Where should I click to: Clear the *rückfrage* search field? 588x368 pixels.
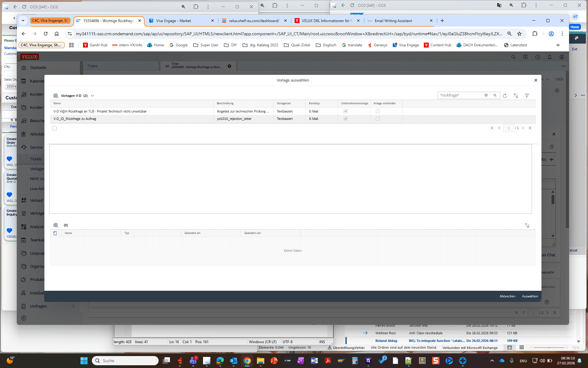point(486,95)
